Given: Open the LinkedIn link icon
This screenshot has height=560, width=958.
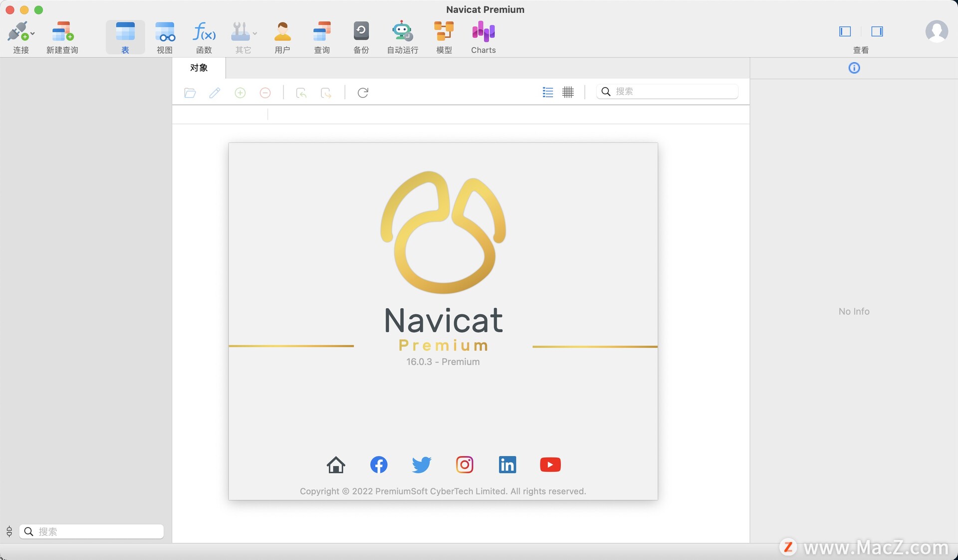Looking at the screenshot, I should 507,465.
